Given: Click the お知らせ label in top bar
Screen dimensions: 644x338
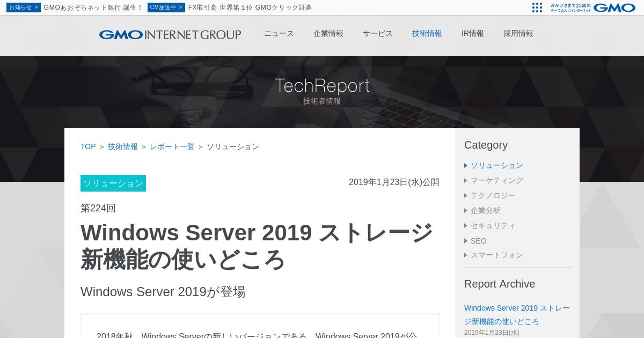Looking at the screenshot, I should 24,8.
